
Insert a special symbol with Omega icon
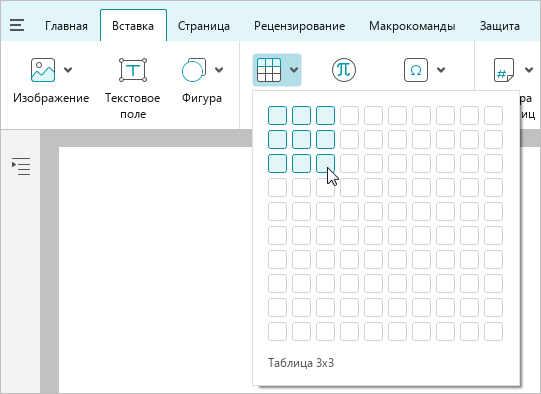click(416, 70)
